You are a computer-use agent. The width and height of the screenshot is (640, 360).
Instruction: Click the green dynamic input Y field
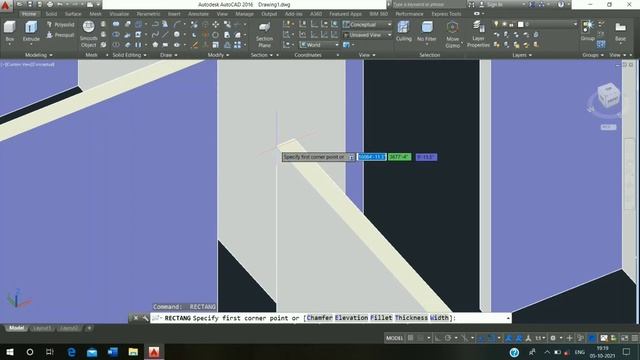[x=400, y=157]
